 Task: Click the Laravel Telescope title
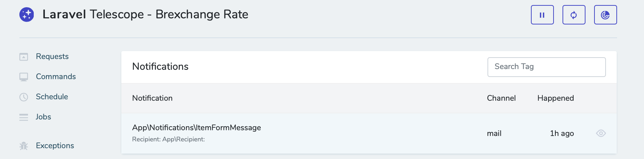click(145, 14)
